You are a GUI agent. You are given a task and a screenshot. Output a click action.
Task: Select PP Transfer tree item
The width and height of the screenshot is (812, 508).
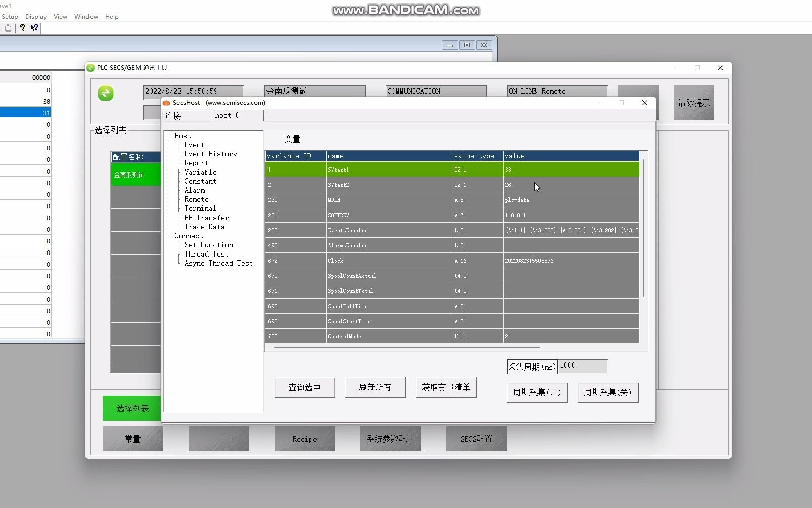coord(206,218)
